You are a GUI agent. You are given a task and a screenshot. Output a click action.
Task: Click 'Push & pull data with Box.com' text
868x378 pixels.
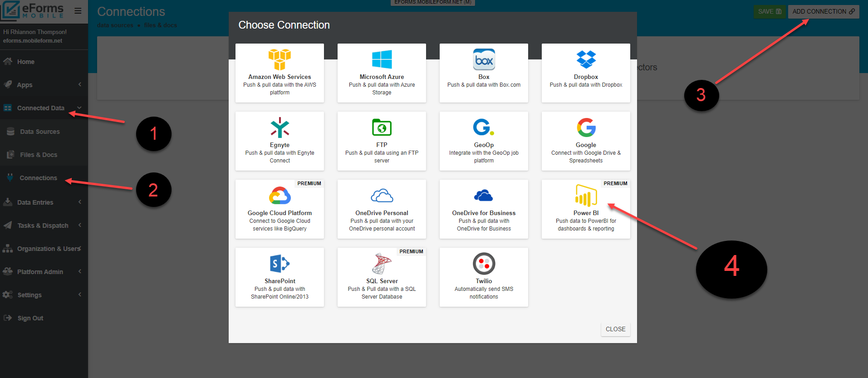pos(484,85)
